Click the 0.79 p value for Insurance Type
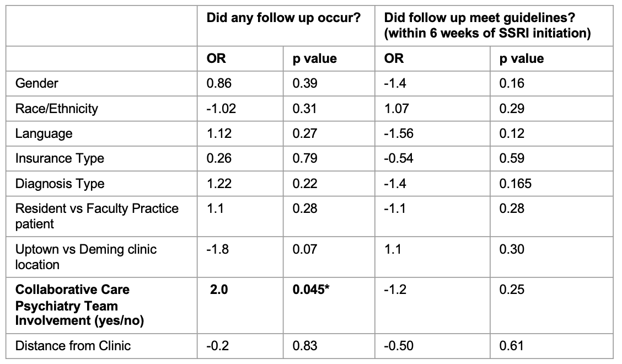The image size is (622, 364). pyautogui.click(x=304, y=158)
